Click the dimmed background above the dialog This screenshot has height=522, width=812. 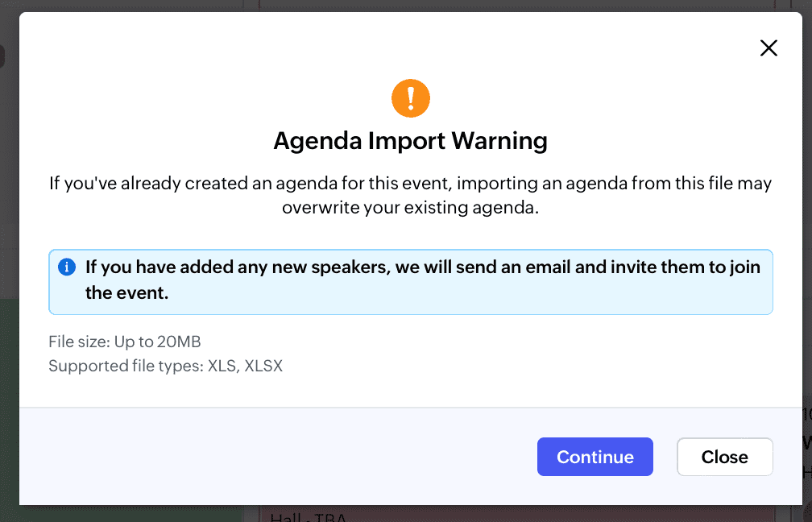pos(403,5)
